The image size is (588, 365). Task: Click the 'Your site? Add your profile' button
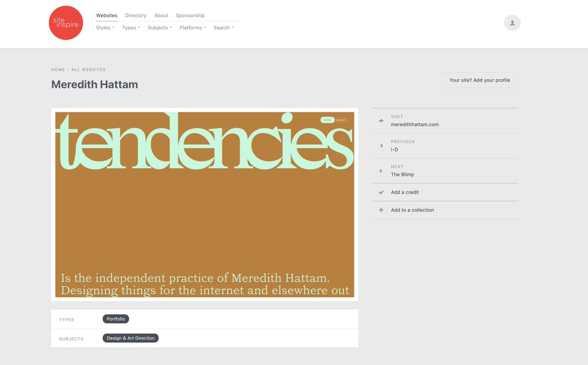point(480,80)
